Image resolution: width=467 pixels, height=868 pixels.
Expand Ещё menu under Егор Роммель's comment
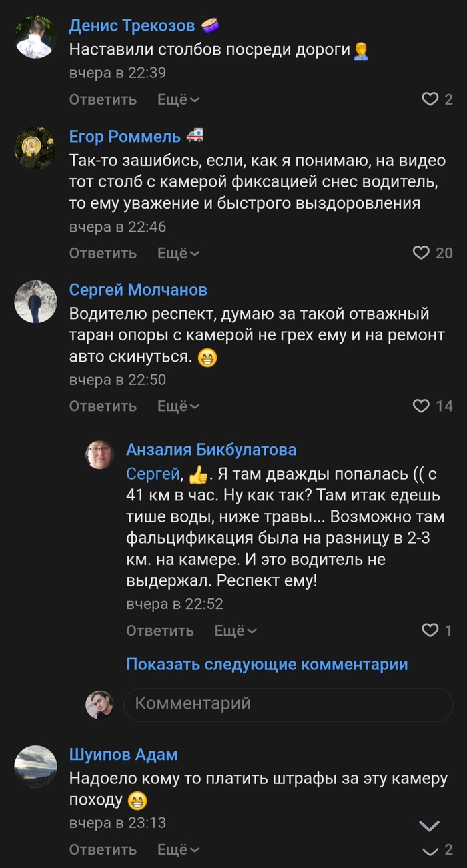pos(178,253)
